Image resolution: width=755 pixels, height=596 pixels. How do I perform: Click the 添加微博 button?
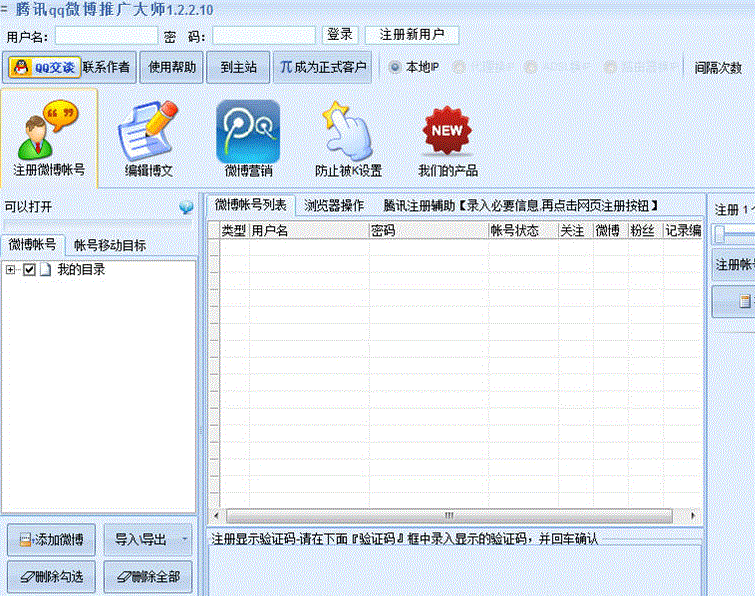click(51, 540)
